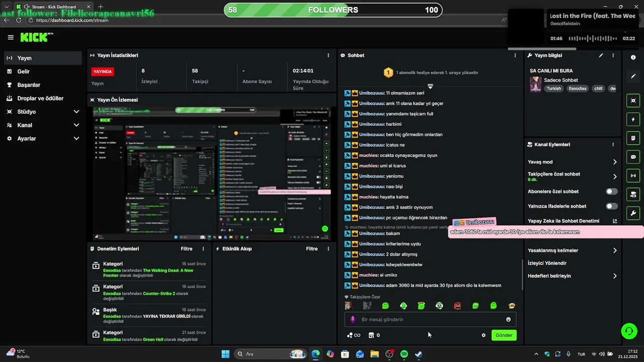
Task: Open Sohbet panel three-dot menu
Action: pos(515,55)
